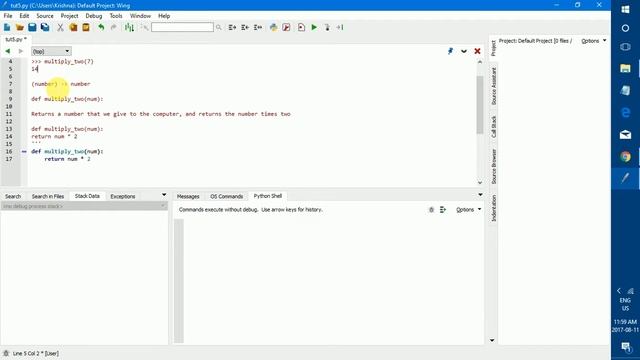The width and height of the screenshot is (640, 360).
Task: Switch to the Exceptions tab
Action: coord(122,196)
